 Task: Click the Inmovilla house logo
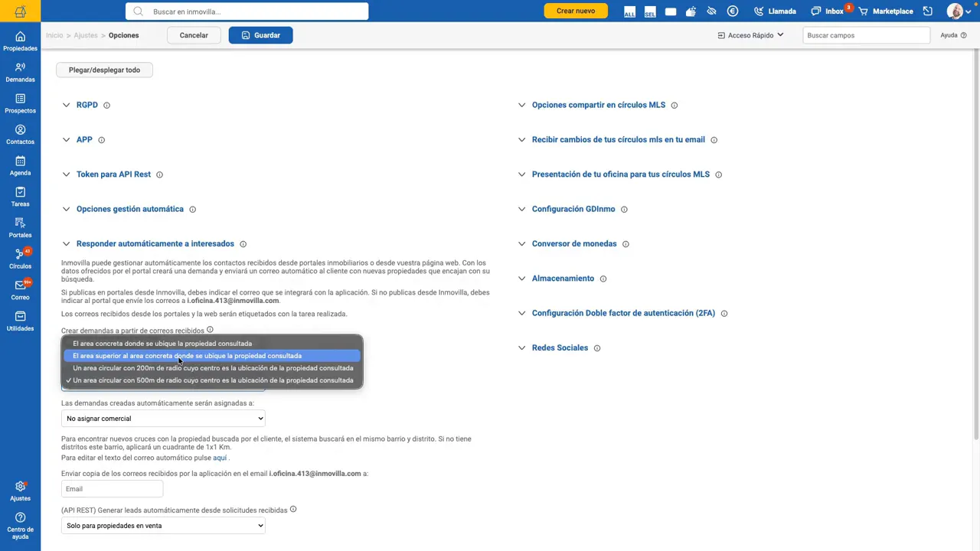[x=20, y=11]
